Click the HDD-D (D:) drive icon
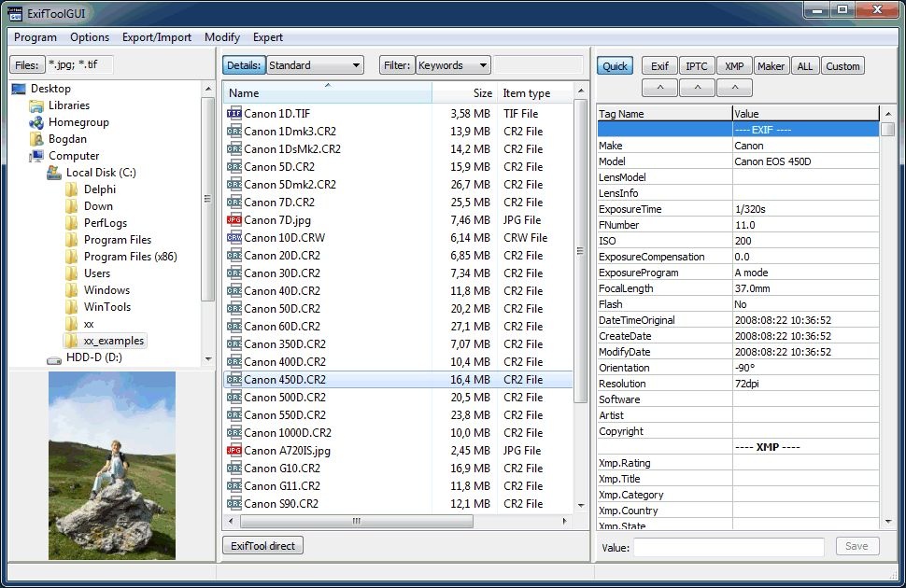Image resolution: width=906 pixels, height=588 pixels. (54, 358)
